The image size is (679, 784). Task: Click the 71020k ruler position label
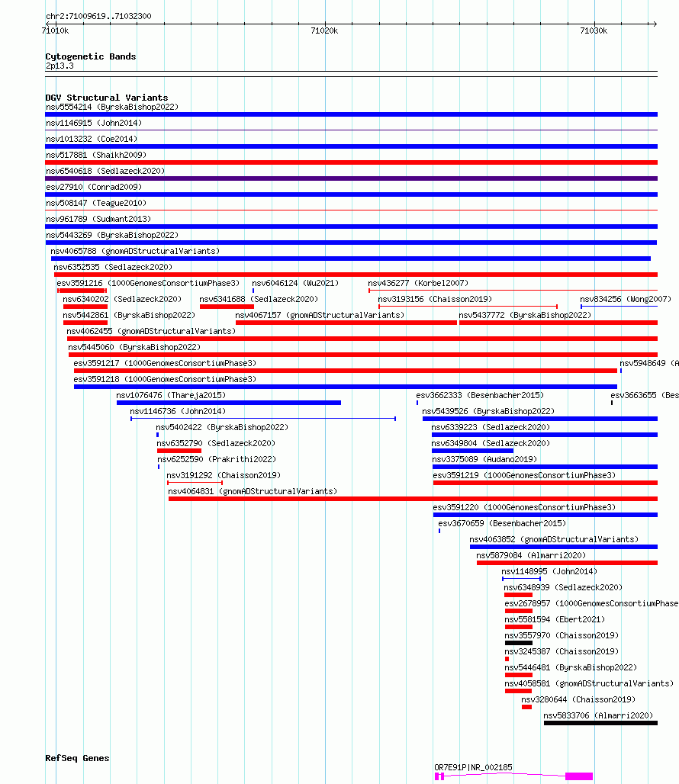(x=324, y=31)
